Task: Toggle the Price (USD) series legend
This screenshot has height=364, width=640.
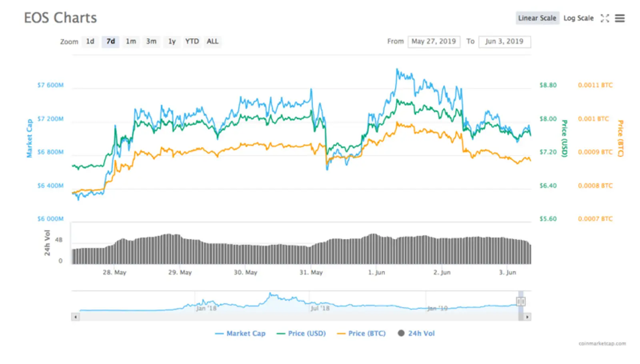Action: pos(301,333)
